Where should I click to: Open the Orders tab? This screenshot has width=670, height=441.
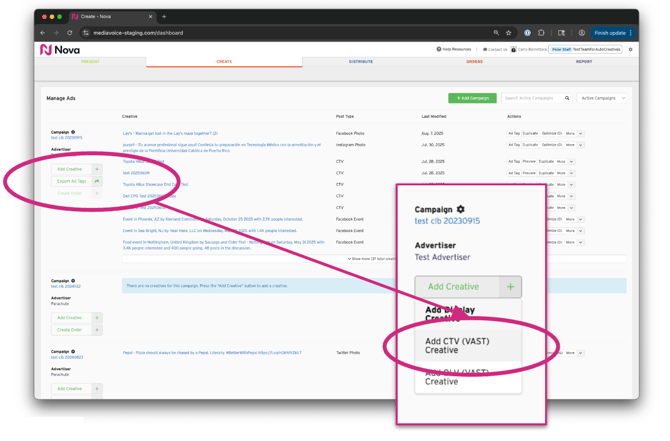474,62
